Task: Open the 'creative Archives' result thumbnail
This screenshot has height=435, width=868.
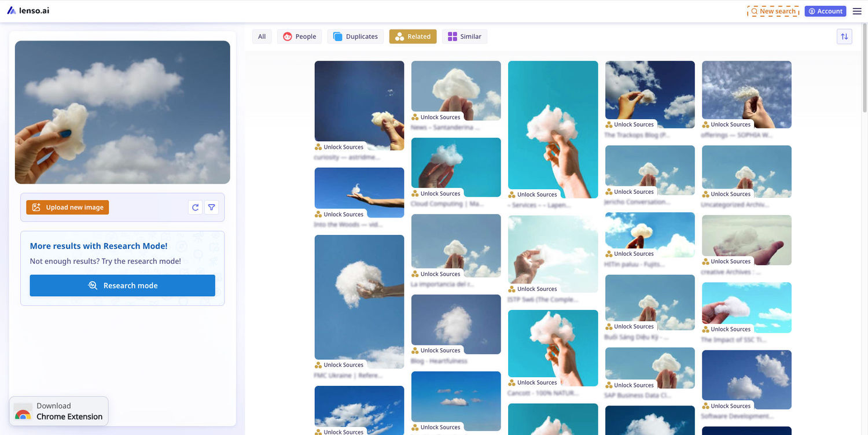Action: 746,240
